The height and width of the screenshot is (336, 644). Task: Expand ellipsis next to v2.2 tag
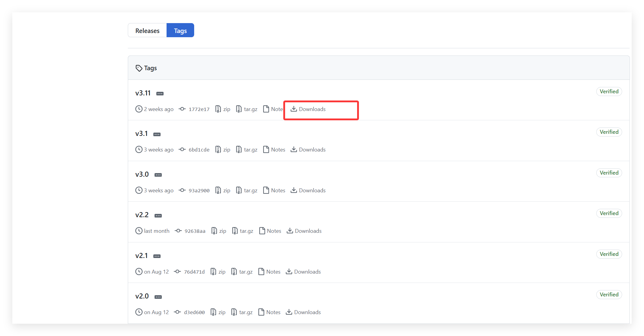(158, 216)
